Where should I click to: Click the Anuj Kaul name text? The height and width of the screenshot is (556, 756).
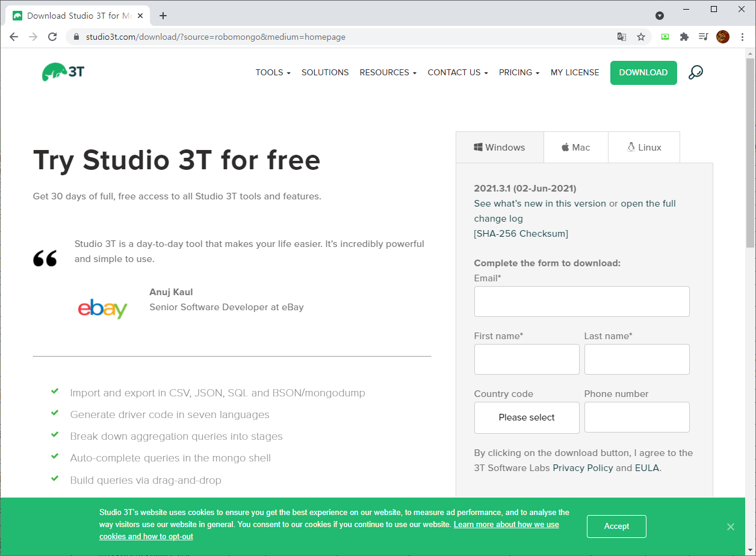point(171,292)
